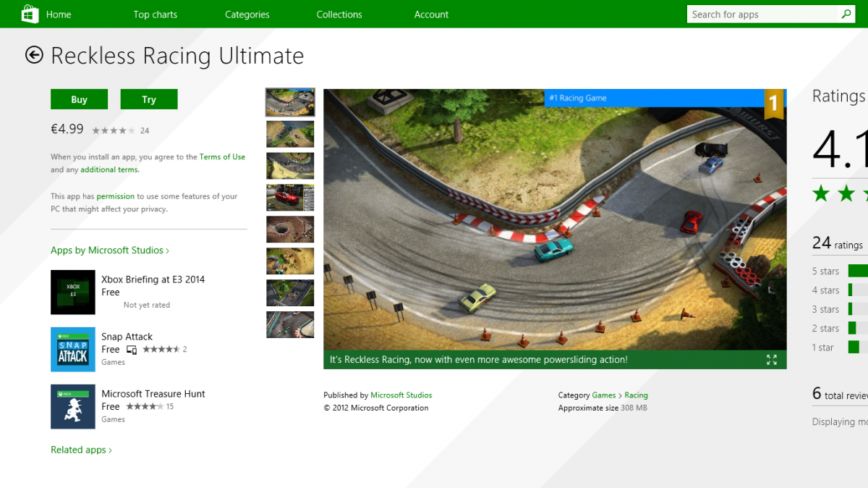868x488 pixels.
Task: Click the €4.99 price text
Action: point(67,129)
